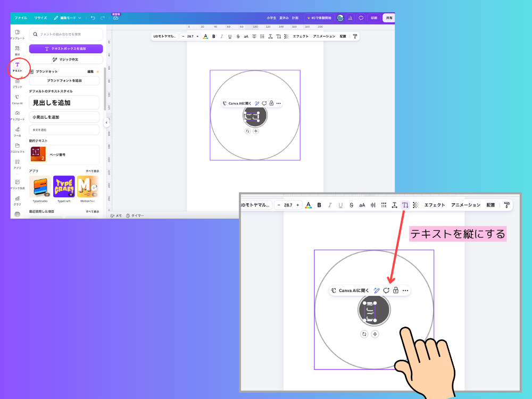Open the text color A swatch in the enlarged toolbar

pyautogui.click(x=308, y=205)
